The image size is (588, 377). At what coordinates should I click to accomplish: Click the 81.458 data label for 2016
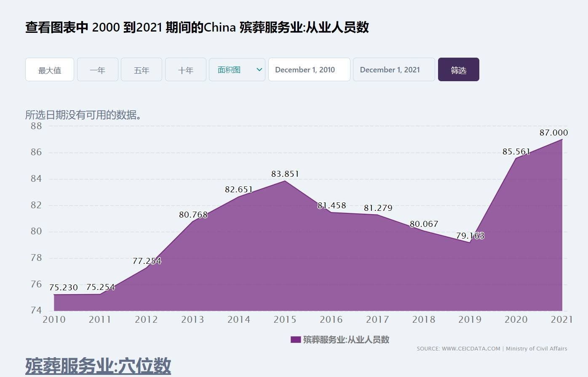pyautogui.click(x=332, y=205)
